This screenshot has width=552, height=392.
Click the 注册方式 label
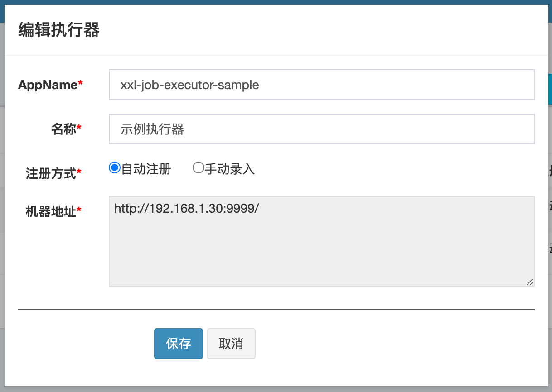51,173
